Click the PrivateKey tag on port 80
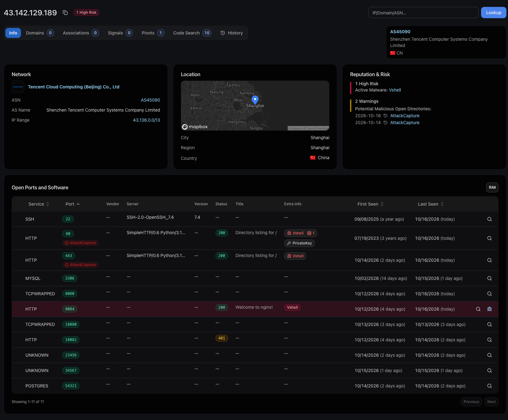Image resolution: width=508 pixels, height=420 pixels. [x=299, y=243]
